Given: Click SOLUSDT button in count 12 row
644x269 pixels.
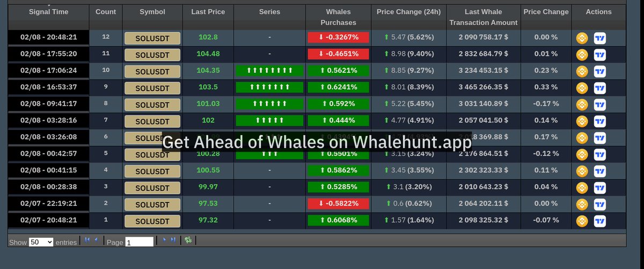Looking at the screenshot, I should [x=152, y=38].
